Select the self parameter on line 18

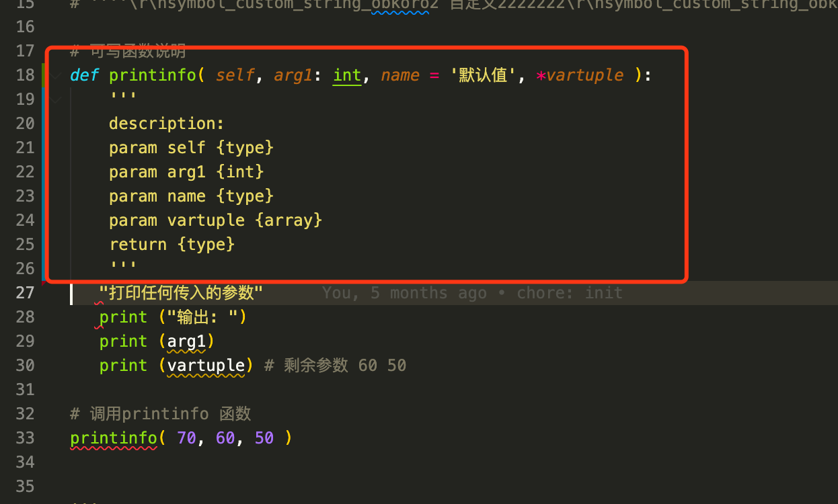pyautogui.click(x=235, y=75)
